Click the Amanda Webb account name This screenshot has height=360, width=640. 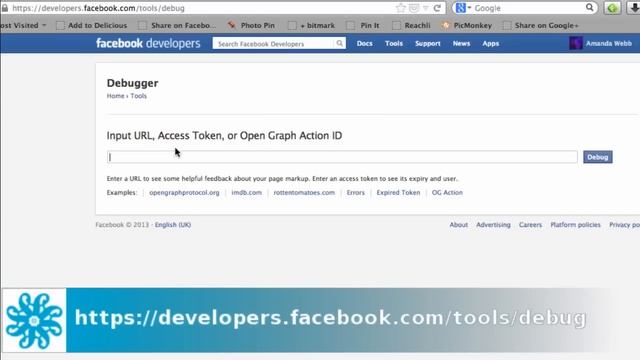click(x=609, y=43)
